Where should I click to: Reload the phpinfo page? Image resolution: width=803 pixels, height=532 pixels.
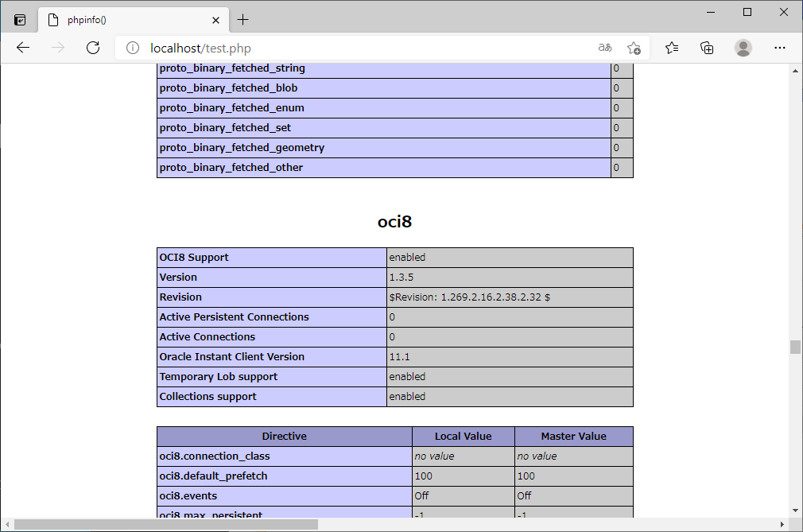[x=92, y=48]
